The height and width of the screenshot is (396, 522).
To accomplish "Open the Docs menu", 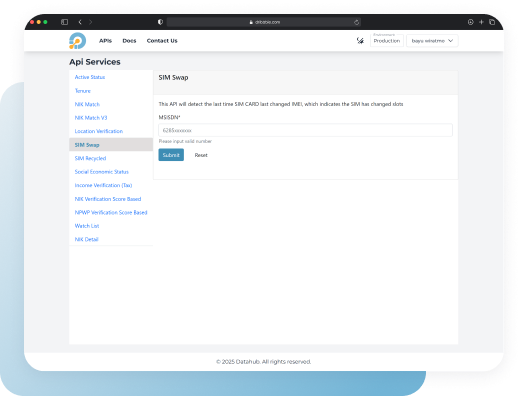I will (129, 41).
